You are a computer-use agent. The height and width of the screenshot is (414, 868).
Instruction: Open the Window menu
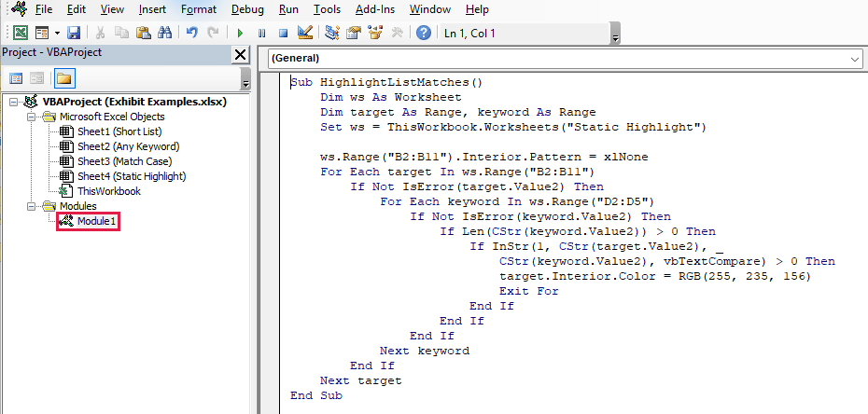pyautogui.click(x=430, y=9)
